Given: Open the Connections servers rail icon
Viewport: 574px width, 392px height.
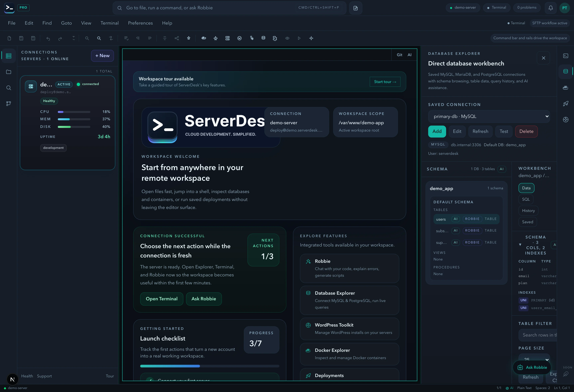Looking at the screenshot, I should tap(9, 56).
